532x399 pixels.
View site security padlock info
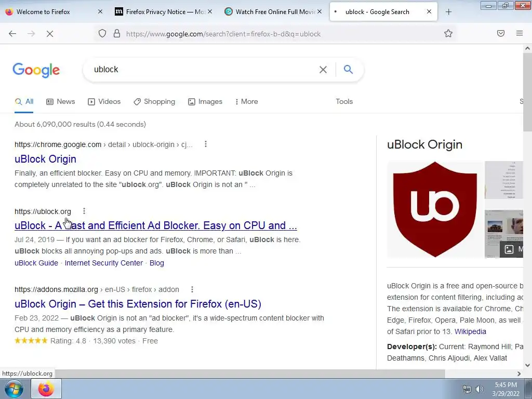pos(117,34)
